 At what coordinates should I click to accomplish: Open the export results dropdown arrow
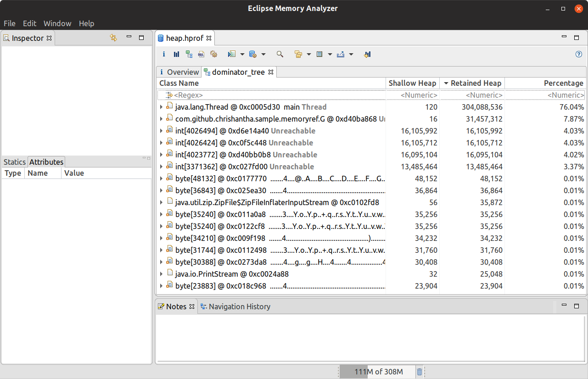pos(351,54)
